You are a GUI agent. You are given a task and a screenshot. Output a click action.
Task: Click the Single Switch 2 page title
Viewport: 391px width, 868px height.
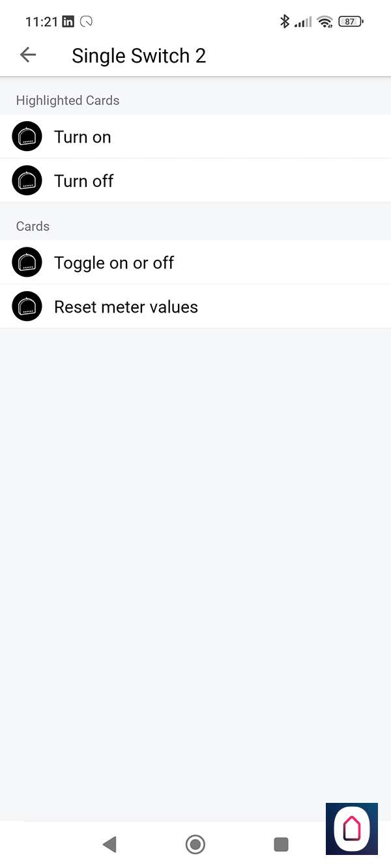[139, 56]
